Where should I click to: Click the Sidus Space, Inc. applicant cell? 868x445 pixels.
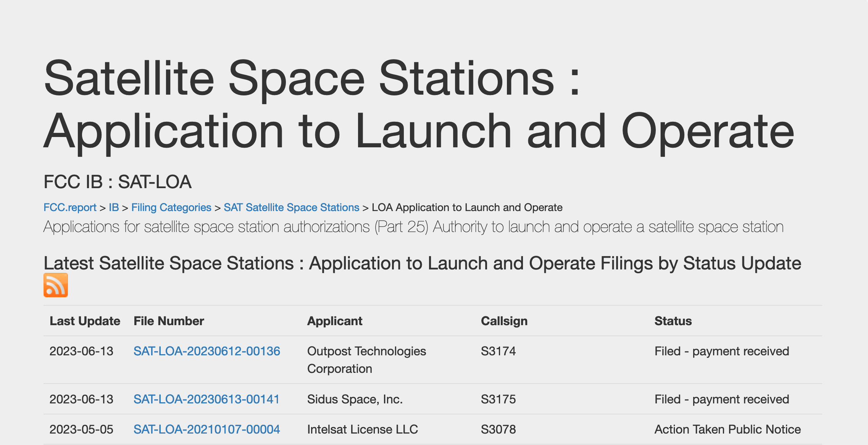point(355,399)
